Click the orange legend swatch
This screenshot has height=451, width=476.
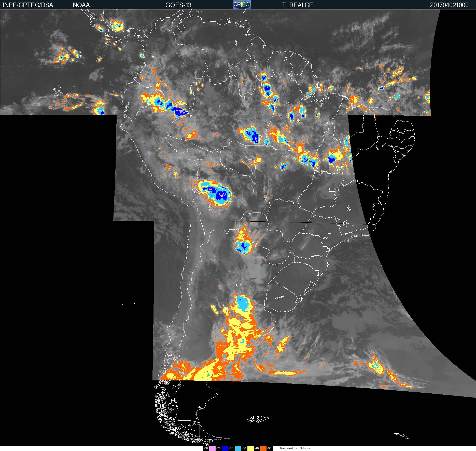263,448
